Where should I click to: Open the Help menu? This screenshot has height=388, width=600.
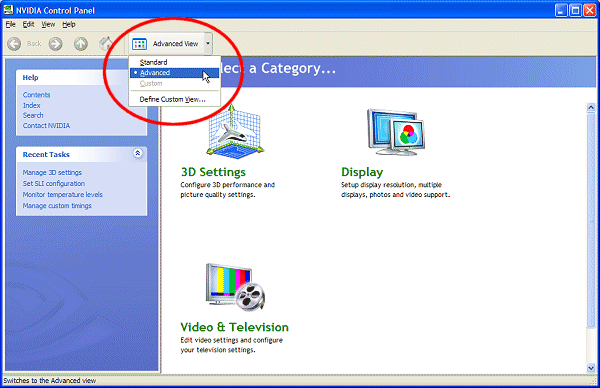tap(69, 24)
